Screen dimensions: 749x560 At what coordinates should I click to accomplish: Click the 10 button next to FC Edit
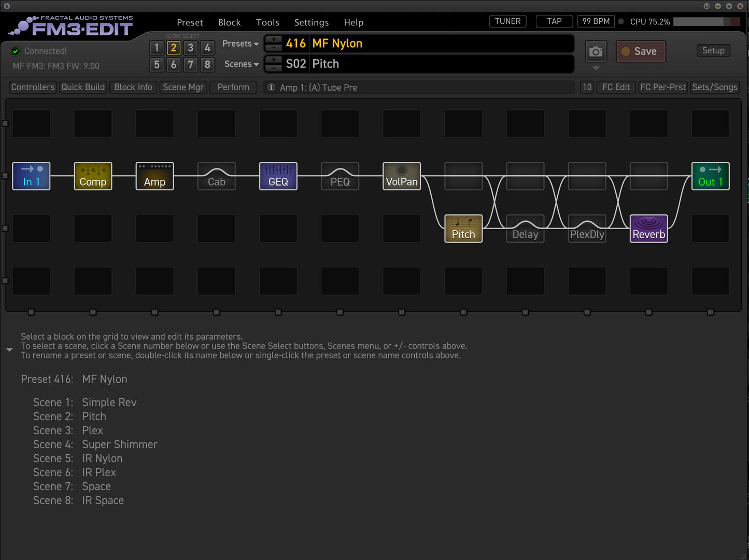click(587, 87)
